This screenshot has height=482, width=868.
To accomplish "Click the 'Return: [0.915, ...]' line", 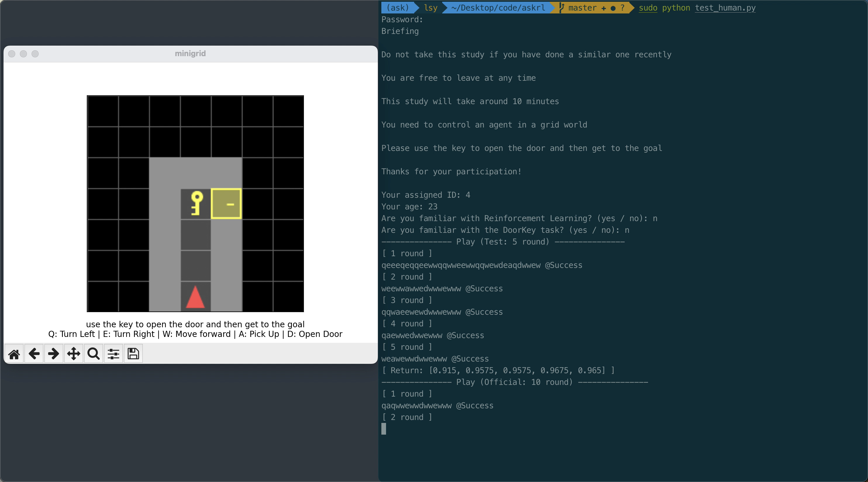I will pos(498,371).
